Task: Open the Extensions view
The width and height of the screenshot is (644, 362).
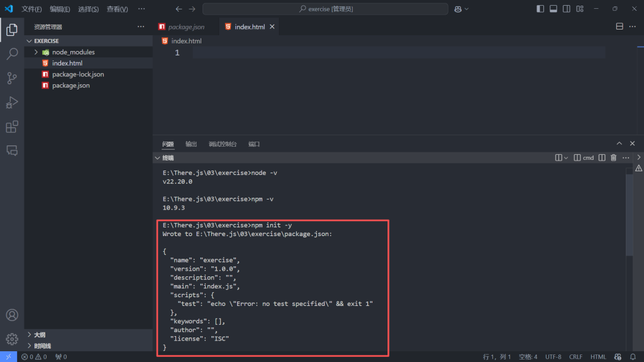Action: tap(12, 127)
